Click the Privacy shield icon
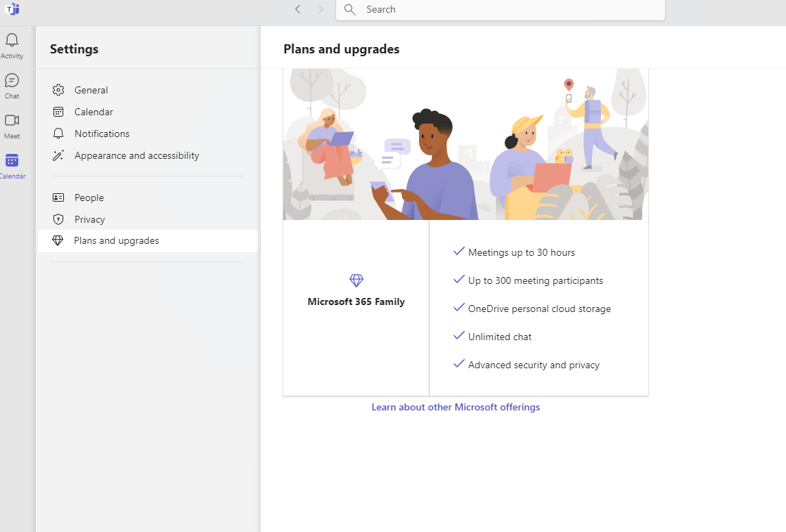Screen dimensions: 786x532 click(58, 219)
